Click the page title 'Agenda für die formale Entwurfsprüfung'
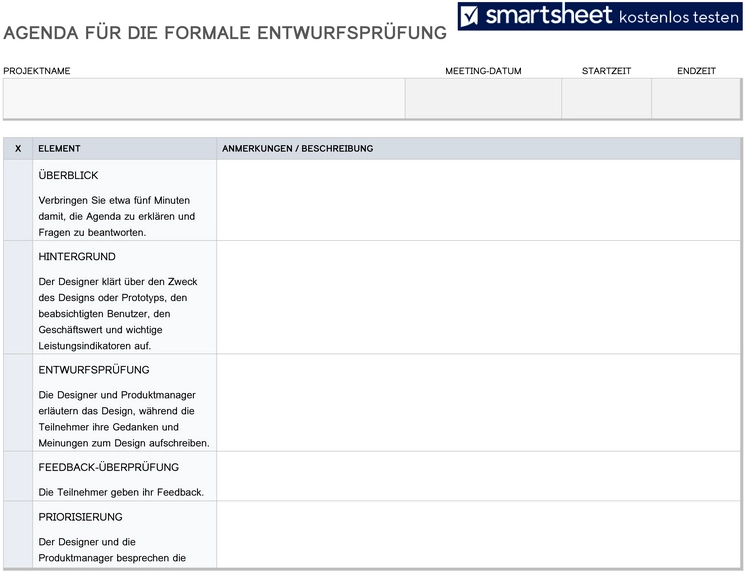 coord(225,33)
